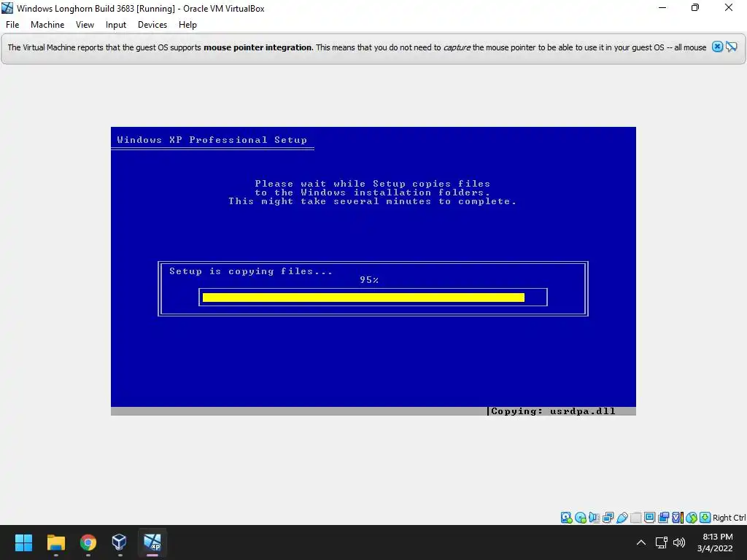Click the yellow setup progress bar
This screenshot has height=560, width=747.
pyautogui.click(x=363, y=297)
